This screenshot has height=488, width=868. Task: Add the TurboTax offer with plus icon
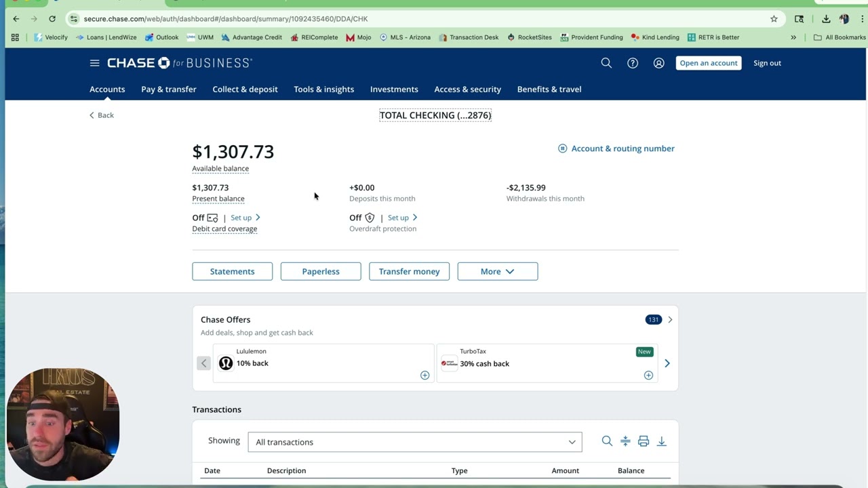[x=648, y=375]
